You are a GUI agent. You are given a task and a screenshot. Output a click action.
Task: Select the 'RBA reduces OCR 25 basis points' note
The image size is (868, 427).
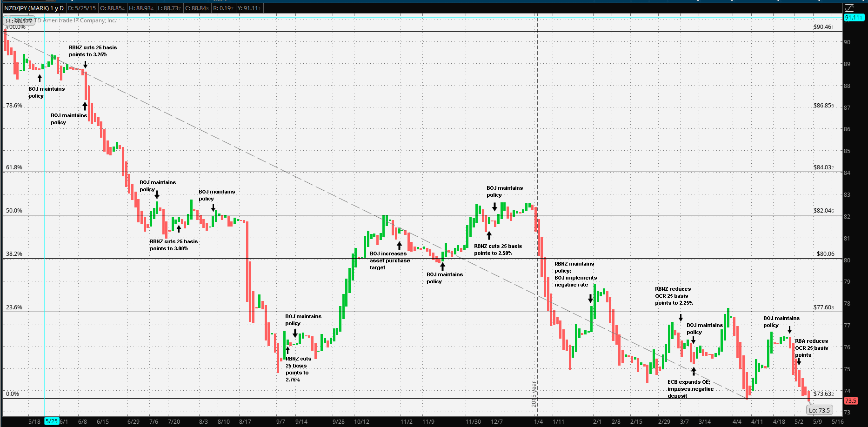[x=811, y=348]
